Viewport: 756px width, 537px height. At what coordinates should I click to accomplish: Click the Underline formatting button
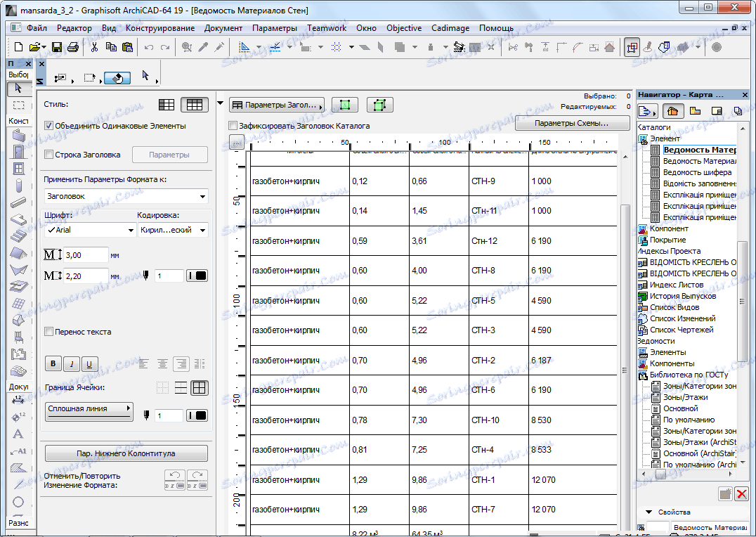pos(89,364)
